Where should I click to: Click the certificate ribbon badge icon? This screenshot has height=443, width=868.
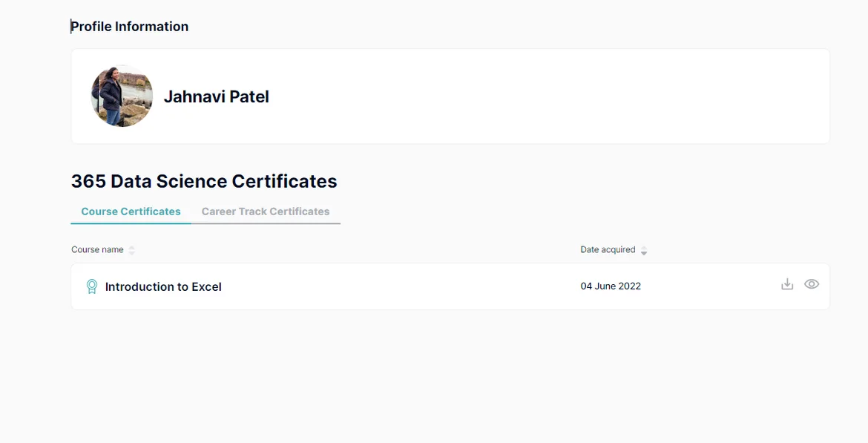click(x=92, y=286)
